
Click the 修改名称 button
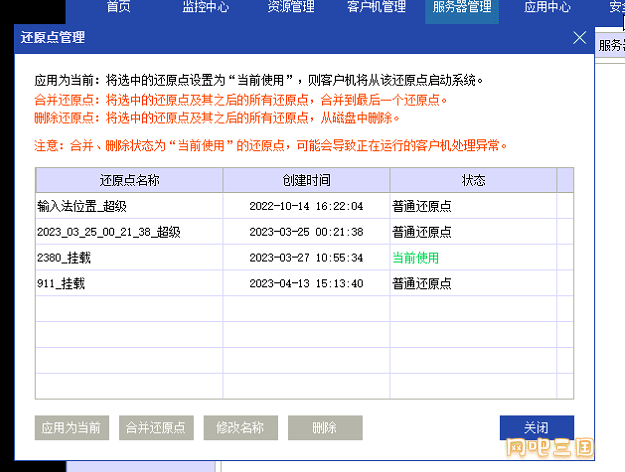[x=241, y=428]
